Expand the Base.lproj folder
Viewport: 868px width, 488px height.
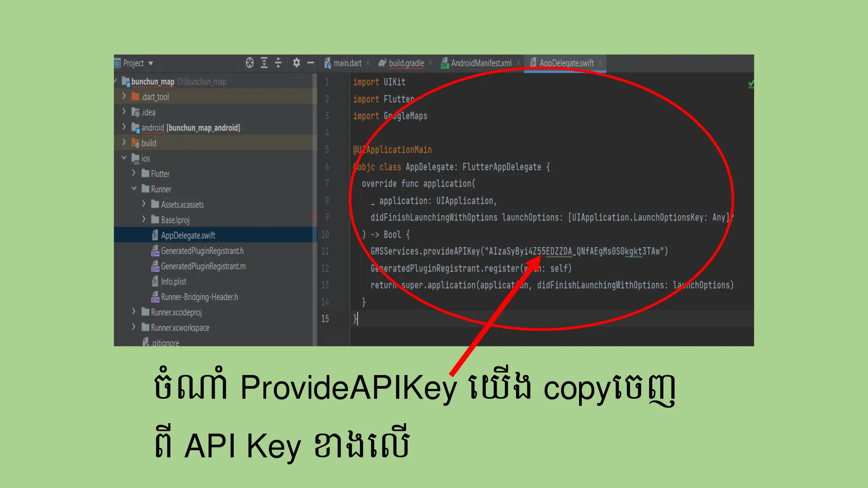tap(144, 219)
